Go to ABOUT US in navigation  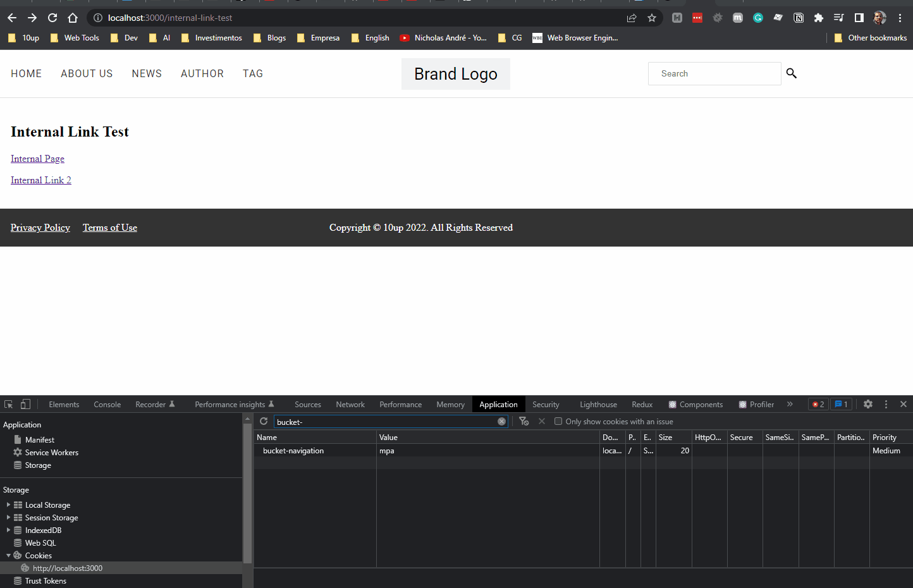coord(87,73)
